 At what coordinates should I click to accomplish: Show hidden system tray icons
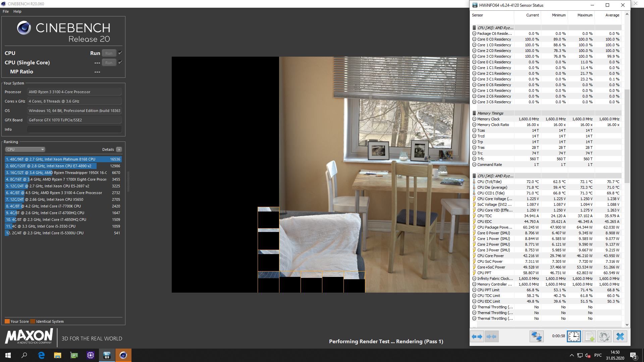(572, 355)
